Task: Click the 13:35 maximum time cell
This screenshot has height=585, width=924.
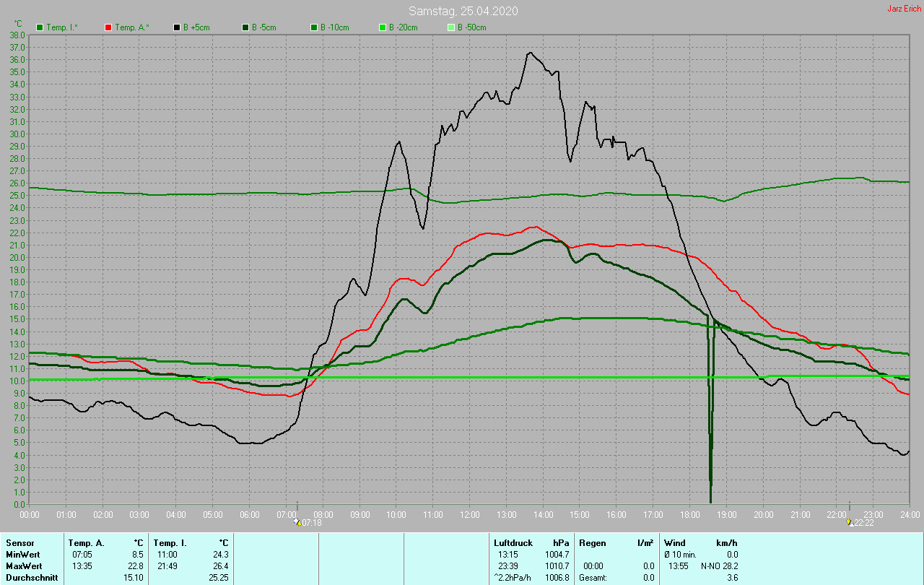Action: click(x=82, y=565)
